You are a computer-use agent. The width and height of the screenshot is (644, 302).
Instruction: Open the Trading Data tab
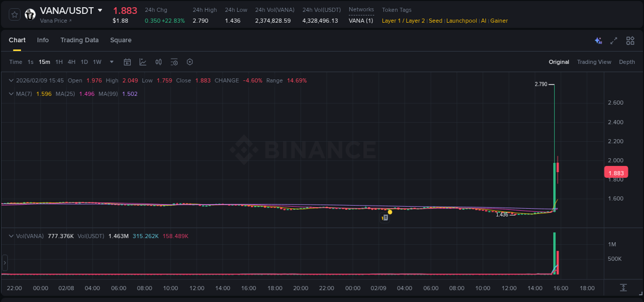click(79, 40)
